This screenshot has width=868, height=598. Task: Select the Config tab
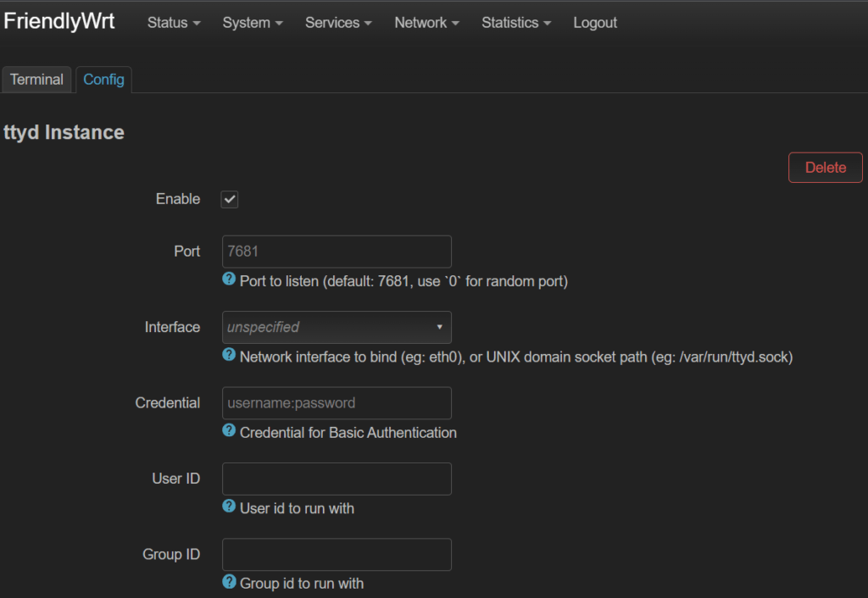pos(103,79)
